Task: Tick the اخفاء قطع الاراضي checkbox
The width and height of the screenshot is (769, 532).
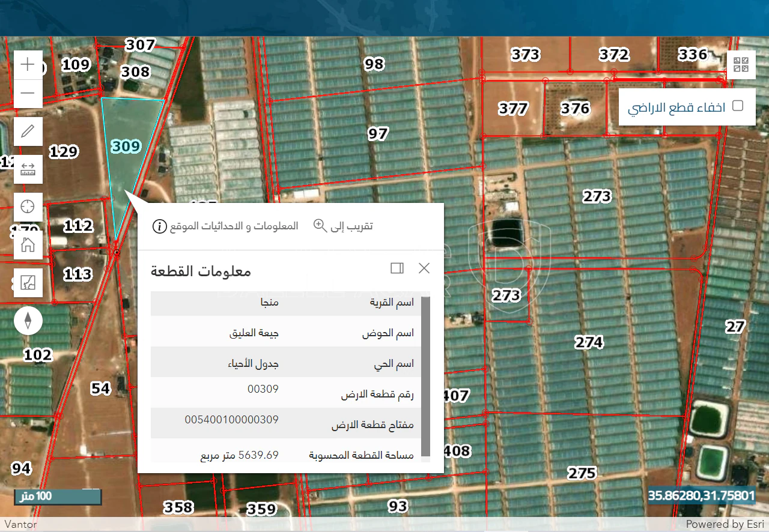Action: (738, 106)
